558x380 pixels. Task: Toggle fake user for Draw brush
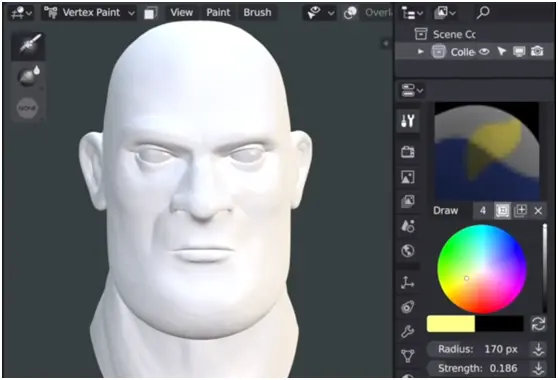pyautogui.click(x=502, y=211)
